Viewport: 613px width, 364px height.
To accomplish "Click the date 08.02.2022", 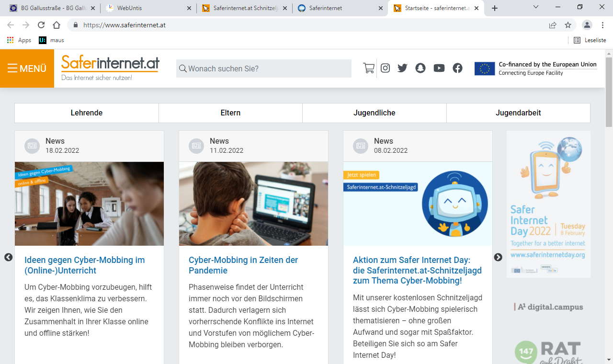I will coord(391,150).
